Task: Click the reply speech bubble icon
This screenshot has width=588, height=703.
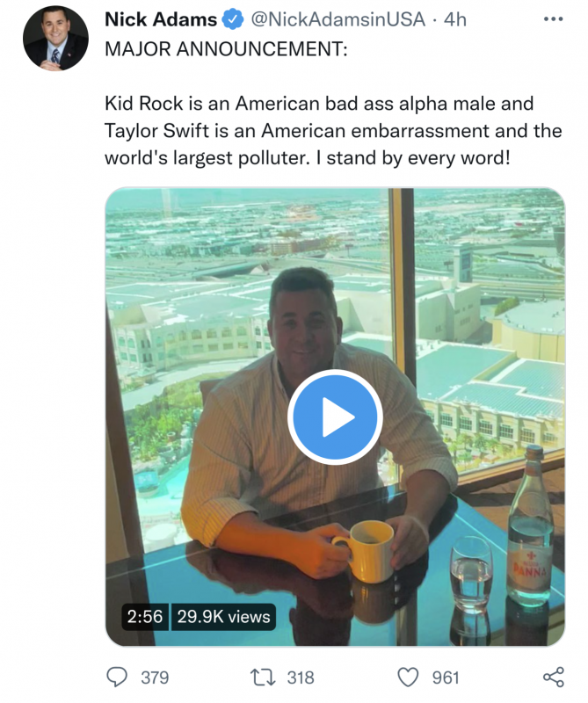Action: (117, 677)
